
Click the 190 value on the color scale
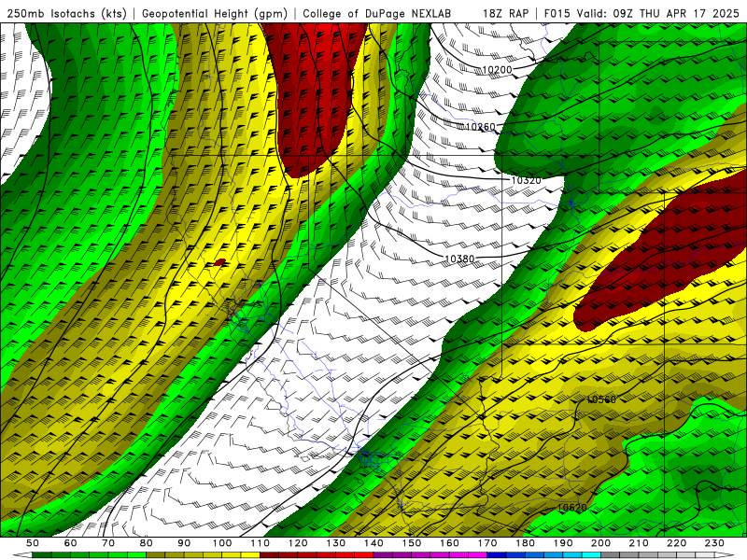(x=564, y=543)
